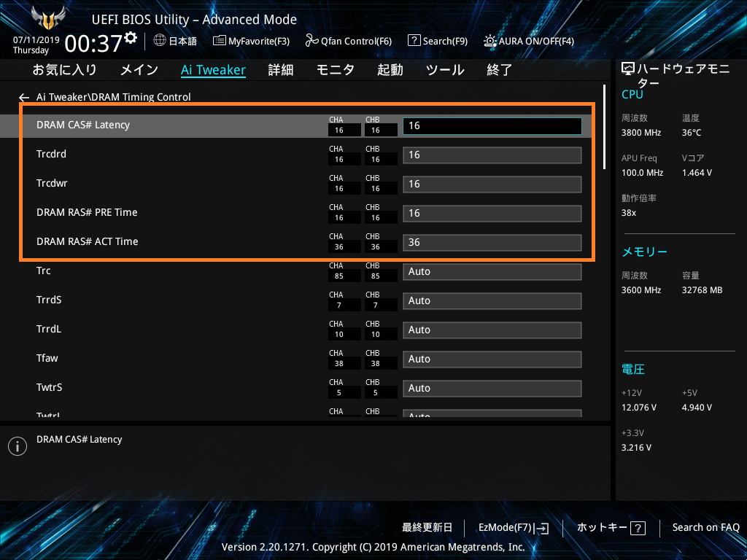
Task: Click the memory frequency value 3600 MHz
Action: (x=641, y=290)
